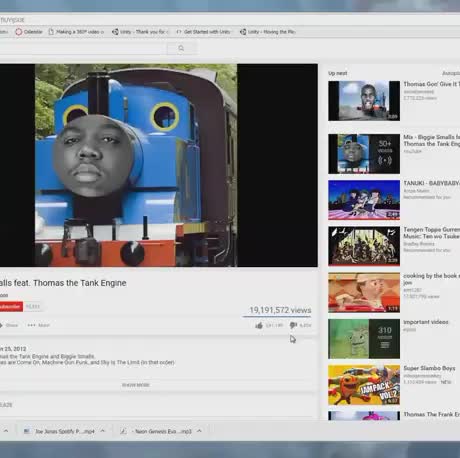Image resolution: width=460 pixels, height=458 pixels.
Task: Expand options chevron for Joe Jonas mp4 download
Action: pos(103,431)
